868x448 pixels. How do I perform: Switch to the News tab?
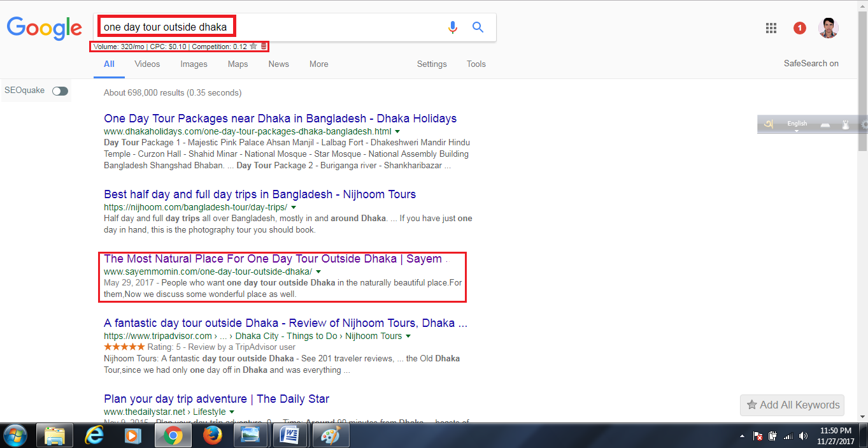pyautogui.click(x=278, y=64)
